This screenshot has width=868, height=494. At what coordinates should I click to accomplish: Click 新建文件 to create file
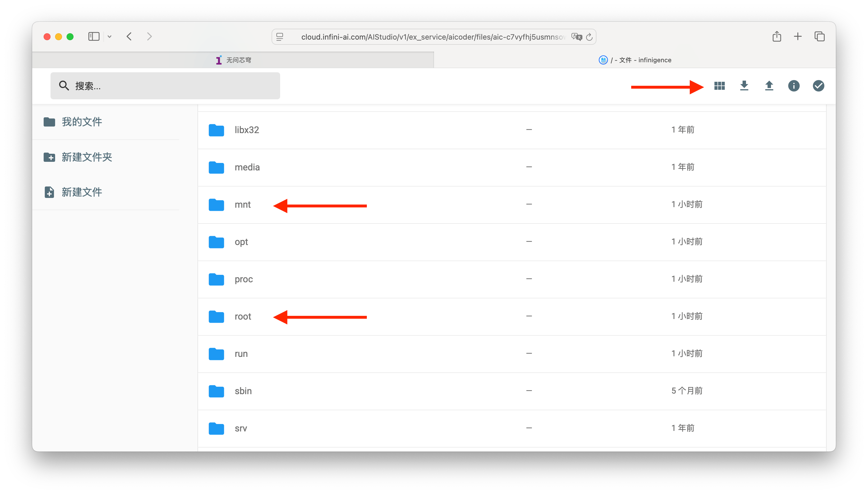(82, 192)
